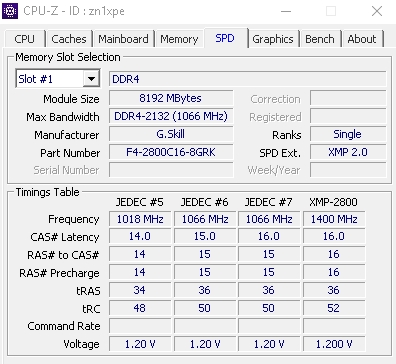Image resolution: width=396 pixels, height=364 pixels.
Task: Click the empty Serial Number field
Action: pos(171,170)
